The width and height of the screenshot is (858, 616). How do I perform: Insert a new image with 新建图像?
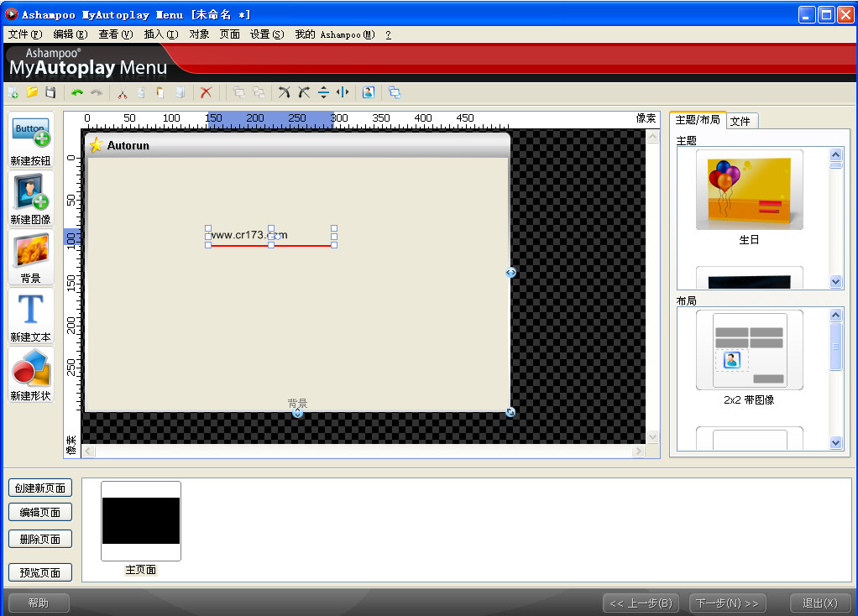[x=30, y=199]
